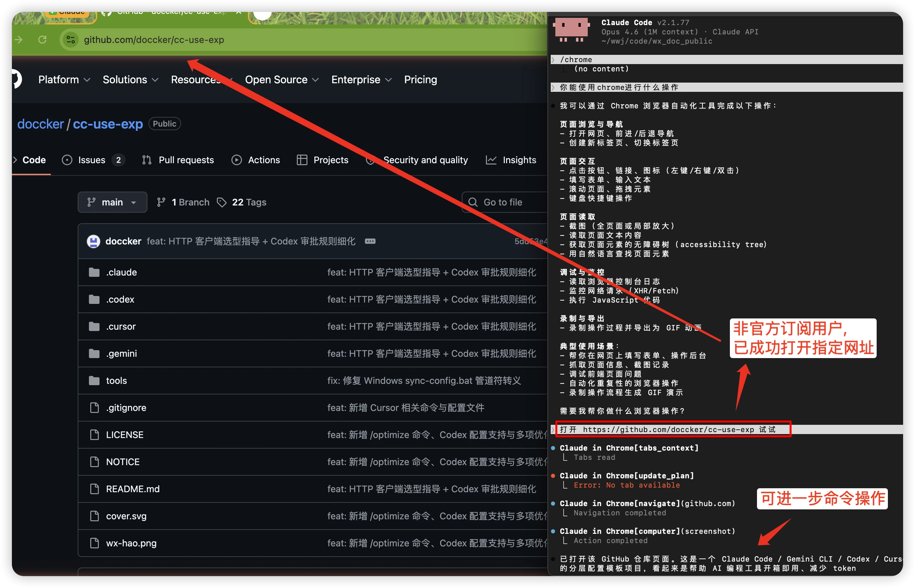Open the wx-hao.png file
This screenshot has height=588, width=915.
pyautogui.click(x=131, y=543)
